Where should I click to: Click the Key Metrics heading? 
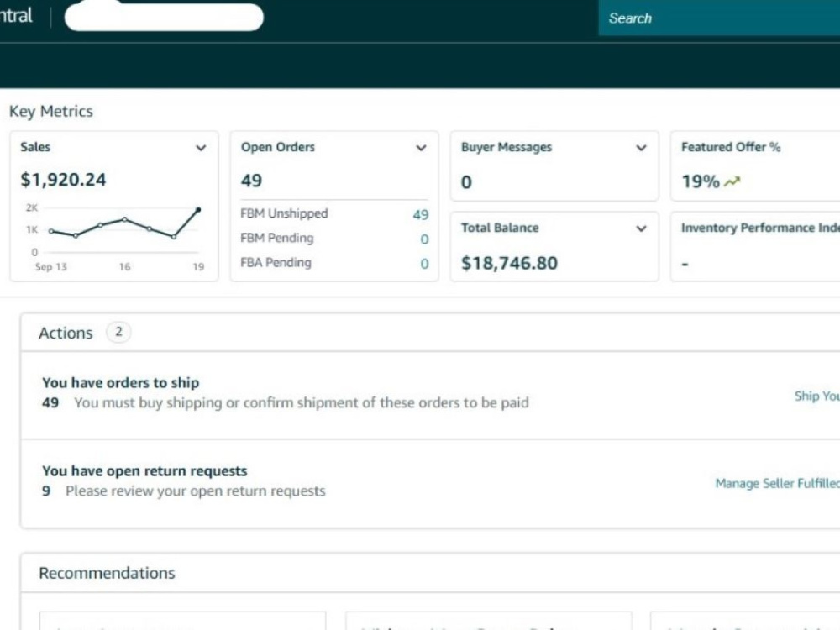click(x=51, y=111)
